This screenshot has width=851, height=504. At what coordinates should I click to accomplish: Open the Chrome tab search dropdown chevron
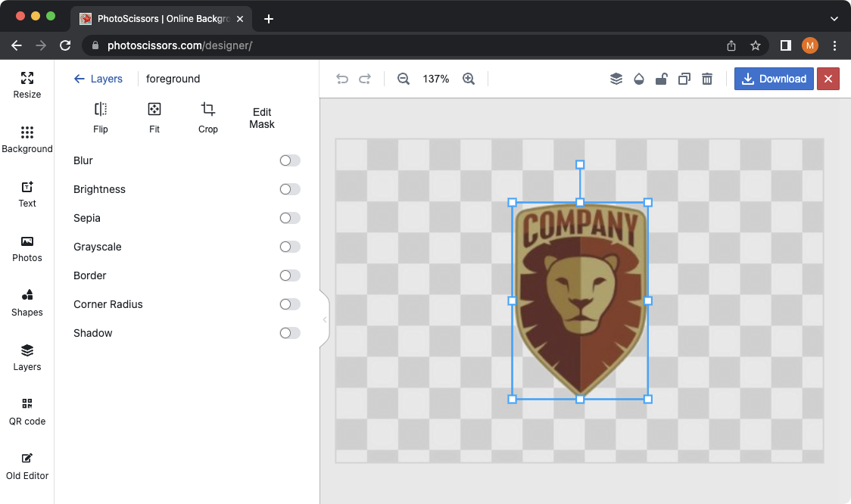834,19
